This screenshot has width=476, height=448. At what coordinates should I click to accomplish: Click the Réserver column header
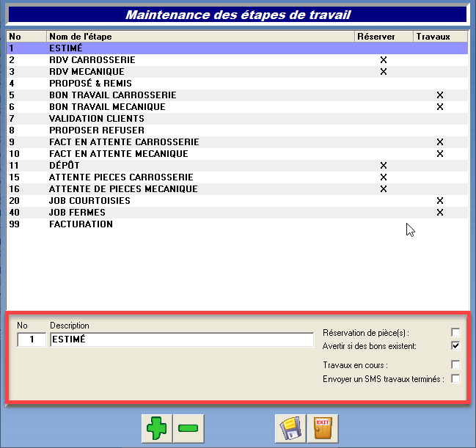point(384,37)
